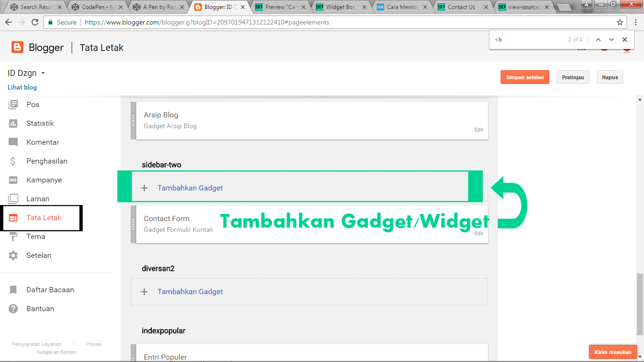Close the Blogger: ID tab

click(243, 7)
